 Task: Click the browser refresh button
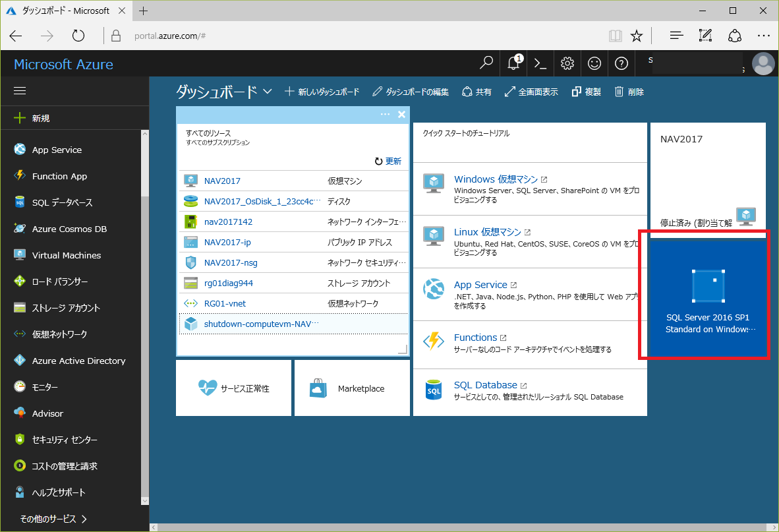click(x=78, y=36)
